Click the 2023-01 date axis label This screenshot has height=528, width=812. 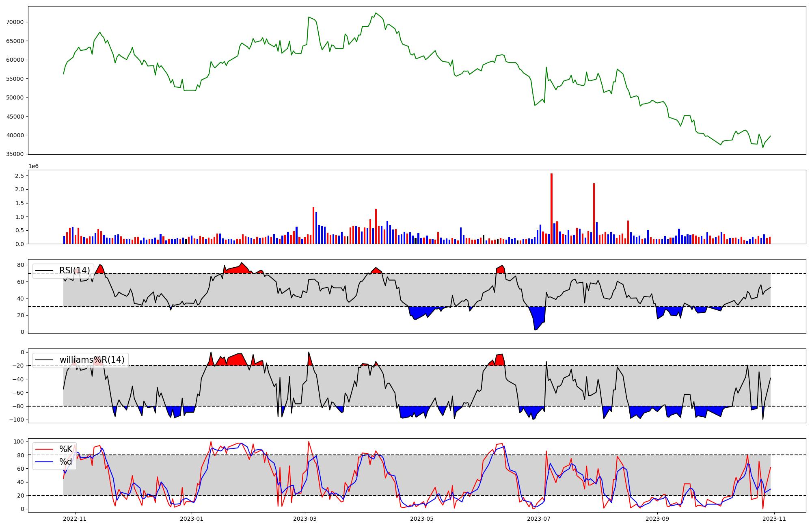[191, 519]
